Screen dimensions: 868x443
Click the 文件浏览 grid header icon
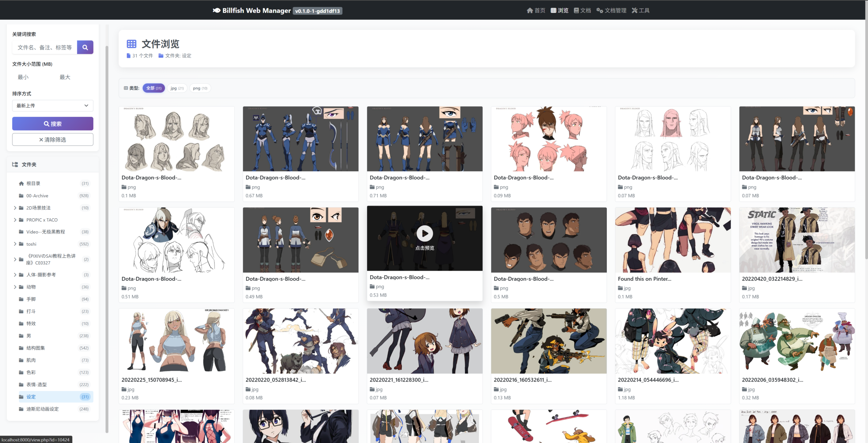point(131,44)
